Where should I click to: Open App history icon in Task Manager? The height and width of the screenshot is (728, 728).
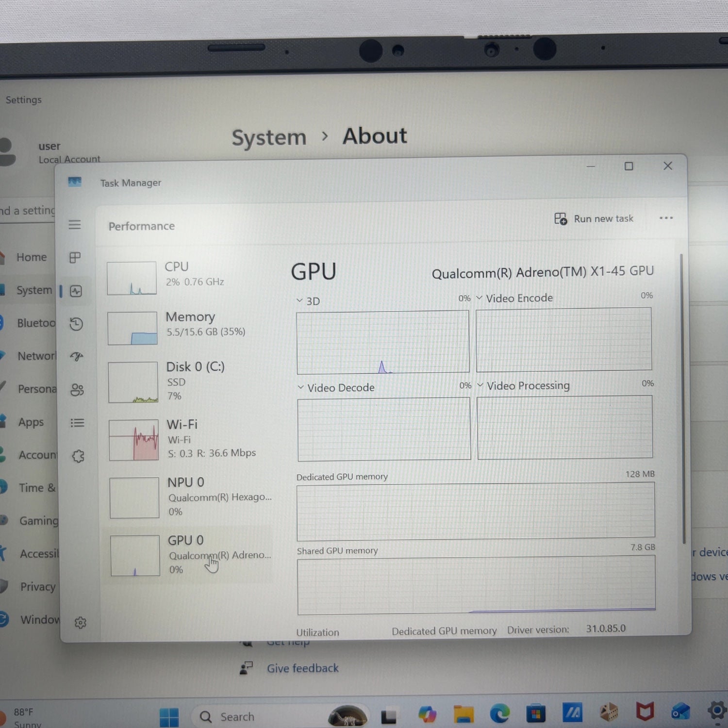coord(76,324)
